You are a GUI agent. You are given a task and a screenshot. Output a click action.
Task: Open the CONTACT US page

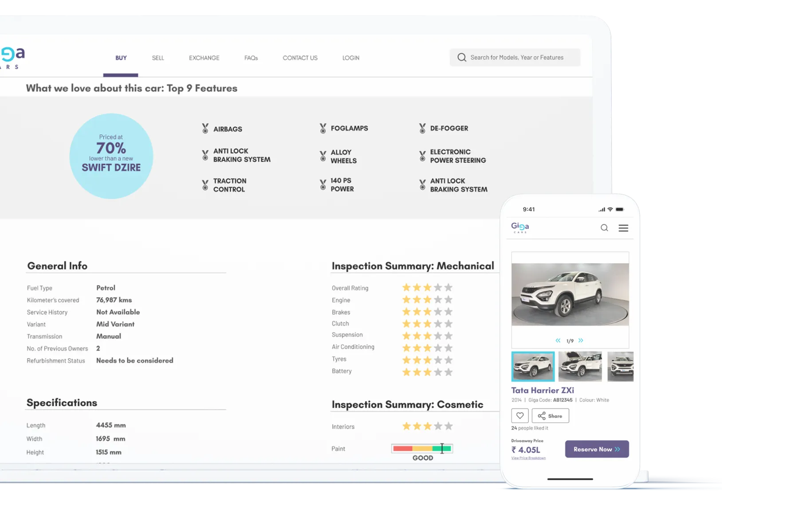point(300,58)
